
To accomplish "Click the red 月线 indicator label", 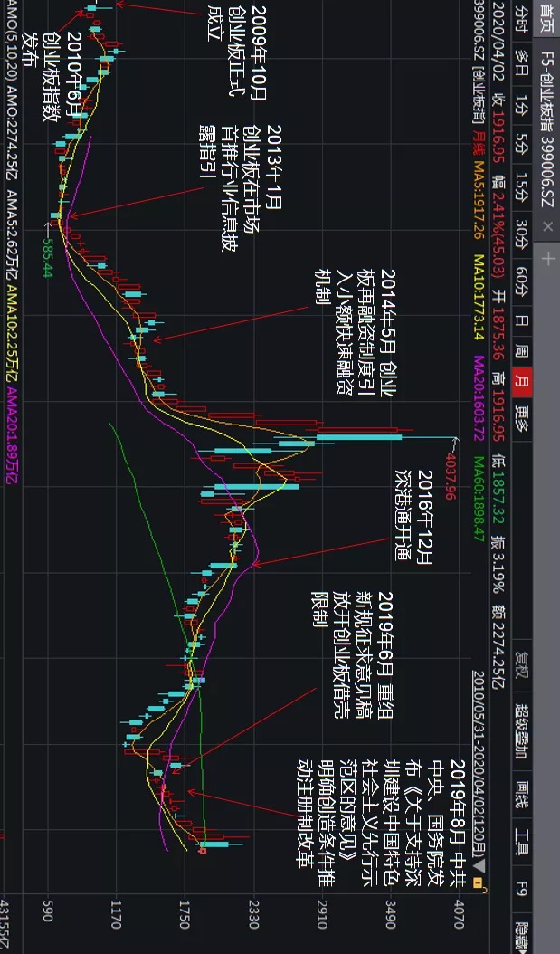I will [x=479, y=144].
